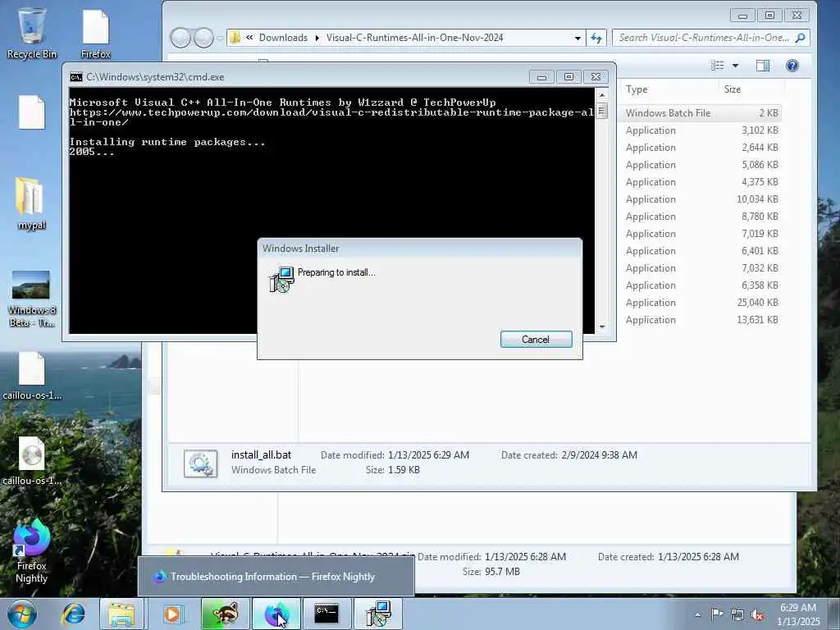840x630 pixels.
Task: Select the Application row sized 25,040 KB
Action: (x=701, y=303)
